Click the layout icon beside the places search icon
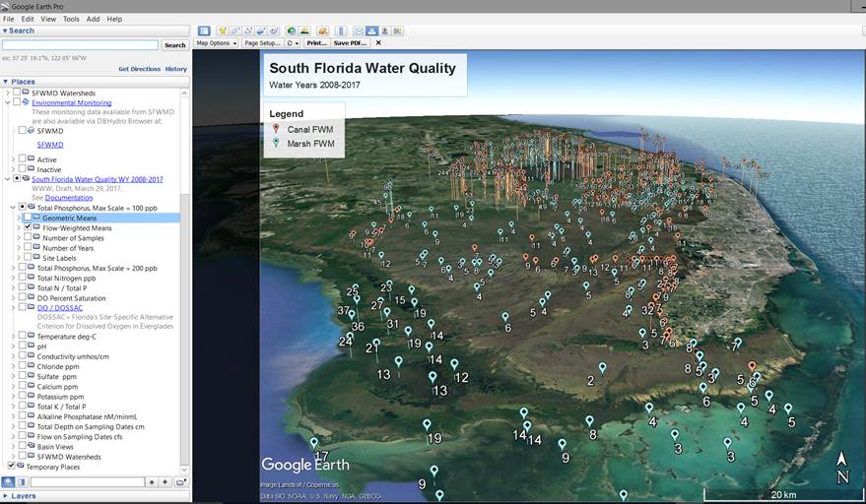 pyautogui.click(x=22, y=482)
